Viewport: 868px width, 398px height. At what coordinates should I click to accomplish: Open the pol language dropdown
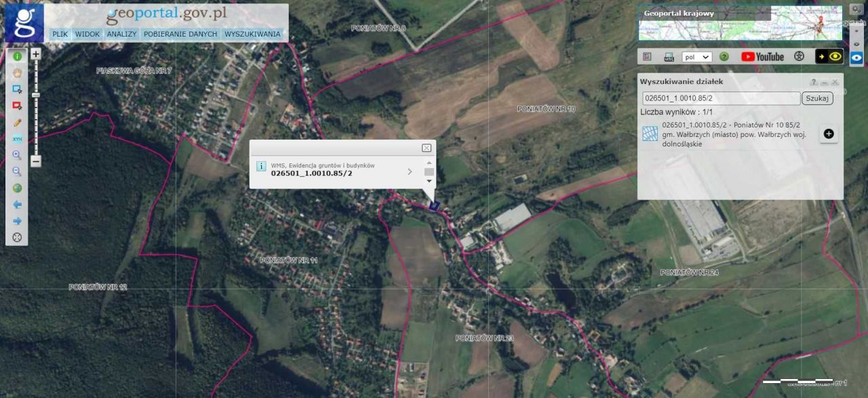696,57
